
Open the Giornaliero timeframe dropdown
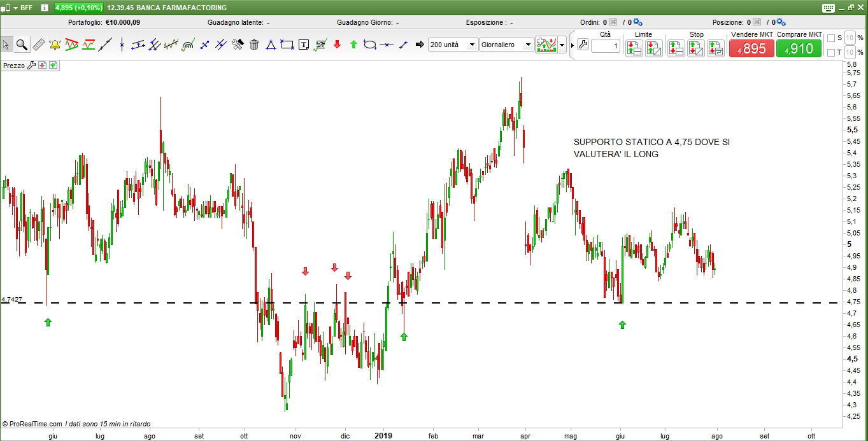click(527, 45)
